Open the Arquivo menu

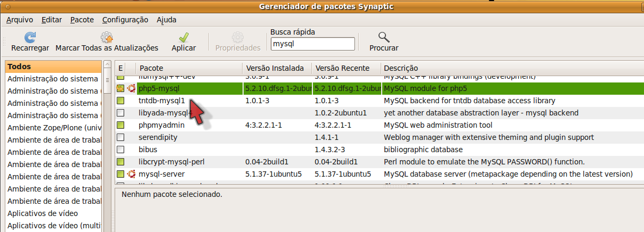tap(20, 20)
